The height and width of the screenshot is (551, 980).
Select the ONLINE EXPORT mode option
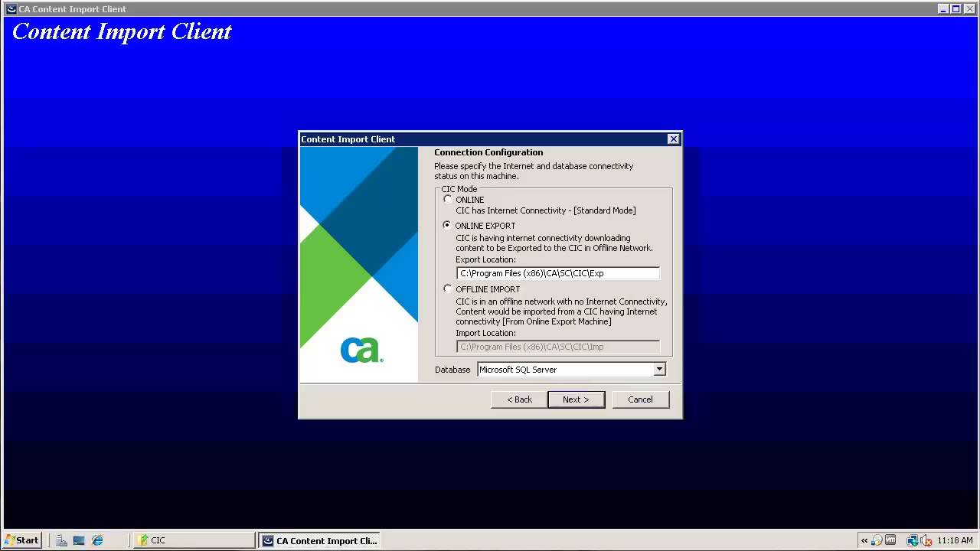point(448,226)
